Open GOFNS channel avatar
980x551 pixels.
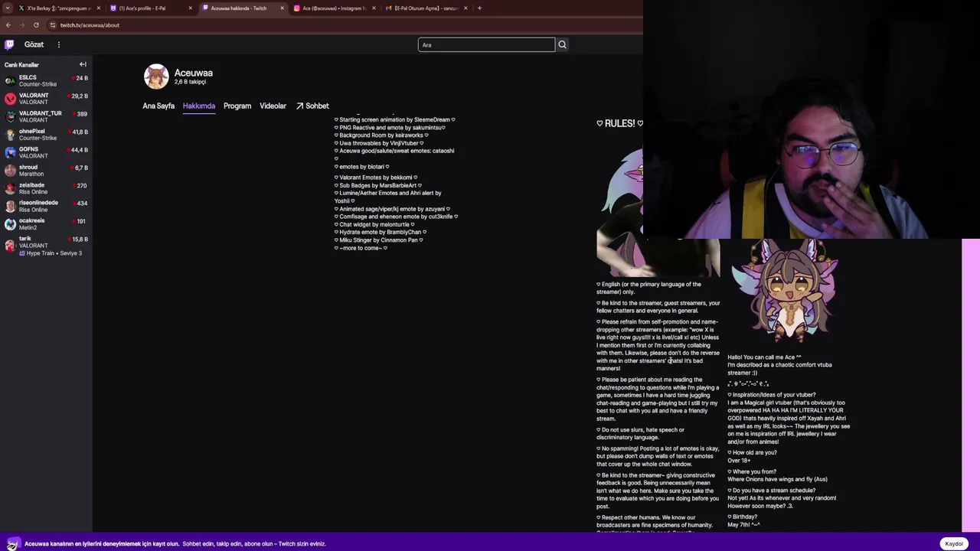click(x=10, y=152)
